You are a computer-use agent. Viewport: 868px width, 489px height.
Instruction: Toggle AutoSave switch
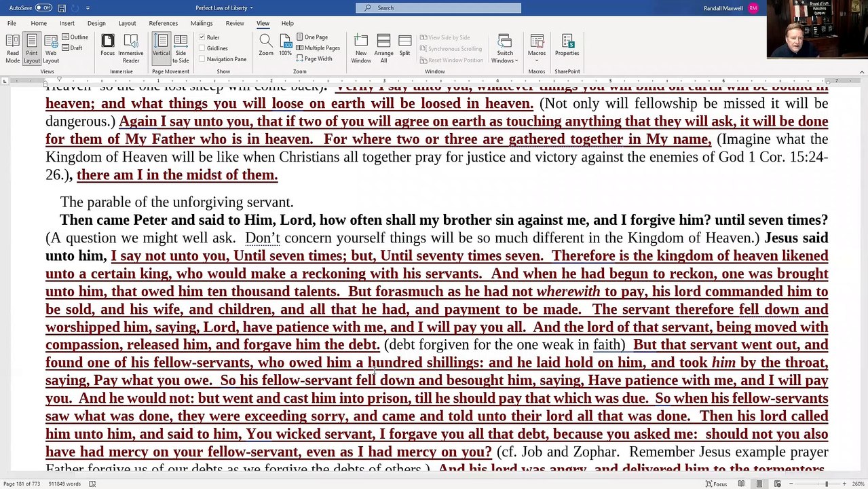43,8
